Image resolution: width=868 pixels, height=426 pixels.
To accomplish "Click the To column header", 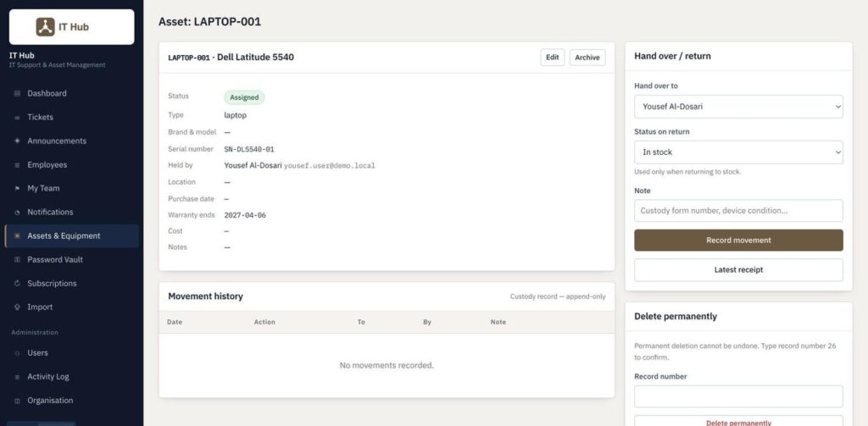I will click(x=361, y=322).
